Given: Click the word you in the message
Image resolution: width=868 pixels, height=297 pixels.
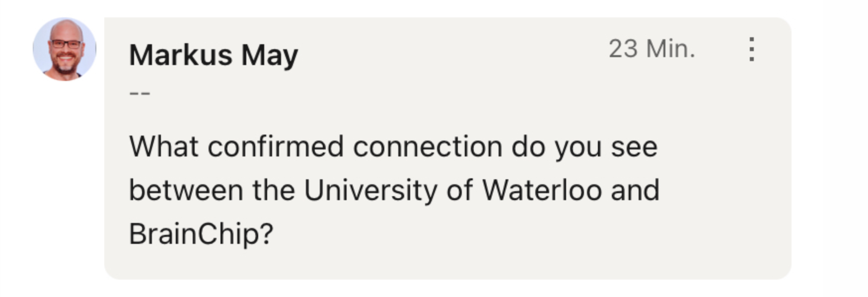Looking at the screenshot, I should pos(578,148).
